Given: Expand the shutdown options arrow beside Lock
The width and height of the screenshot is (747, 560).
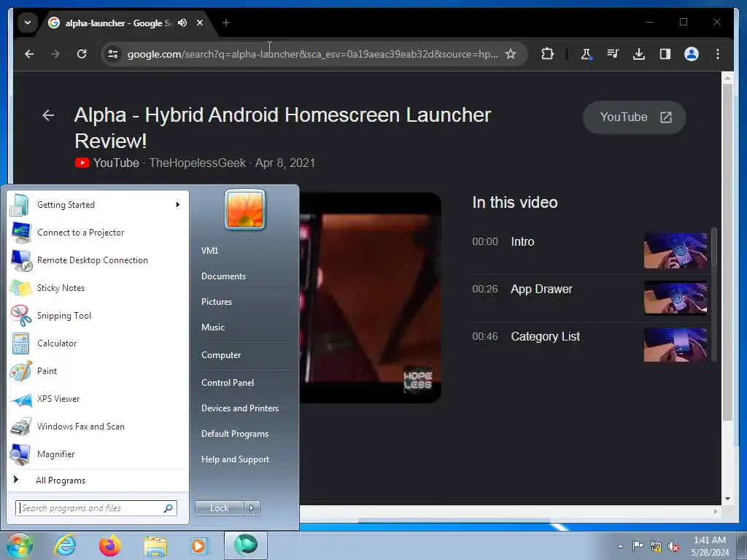Looking at the screenshot, I should point(252,508).
